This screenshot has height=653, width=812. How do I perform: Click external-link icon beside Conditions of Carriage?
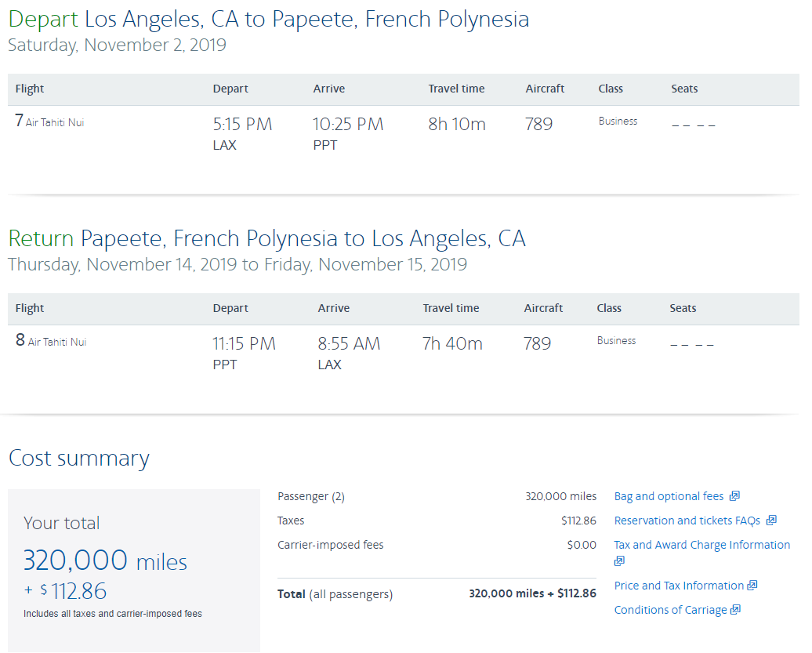point(735,610)
